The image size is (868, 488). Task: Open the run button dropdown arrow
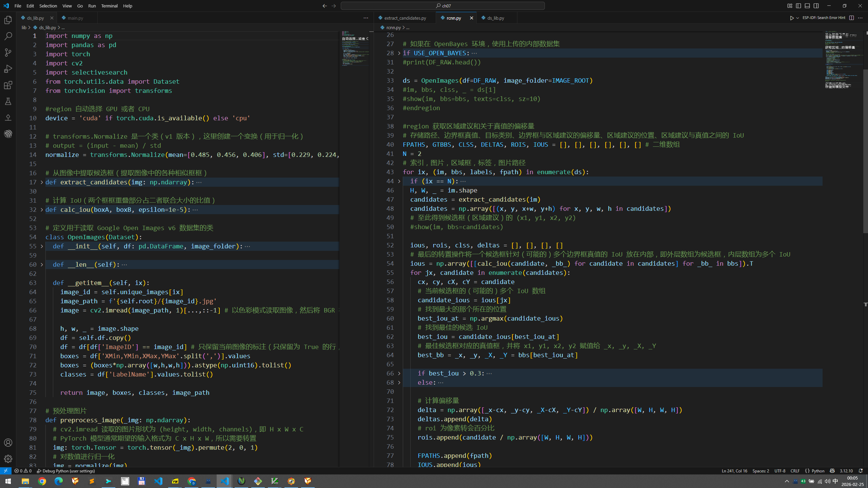[x=797, y=18]
